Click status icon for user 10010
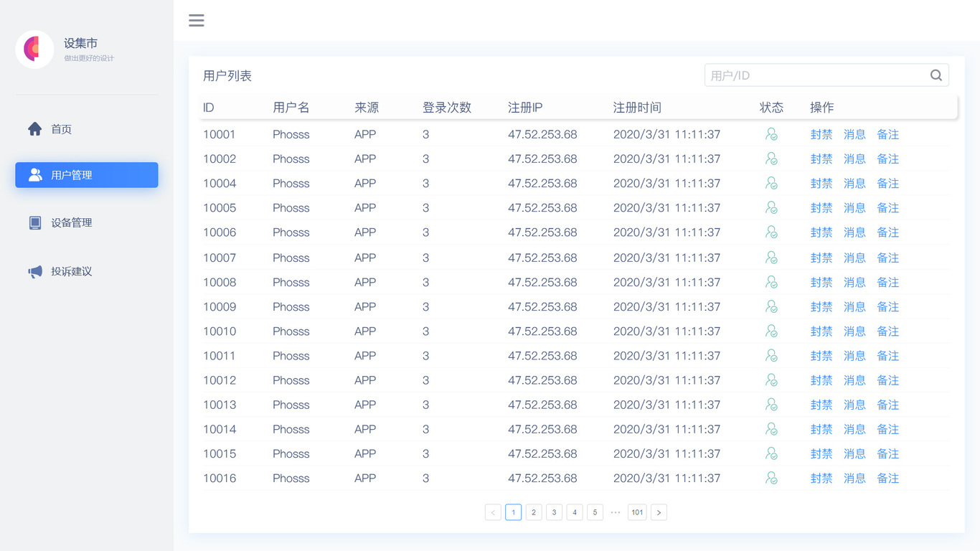 [771, 331]
